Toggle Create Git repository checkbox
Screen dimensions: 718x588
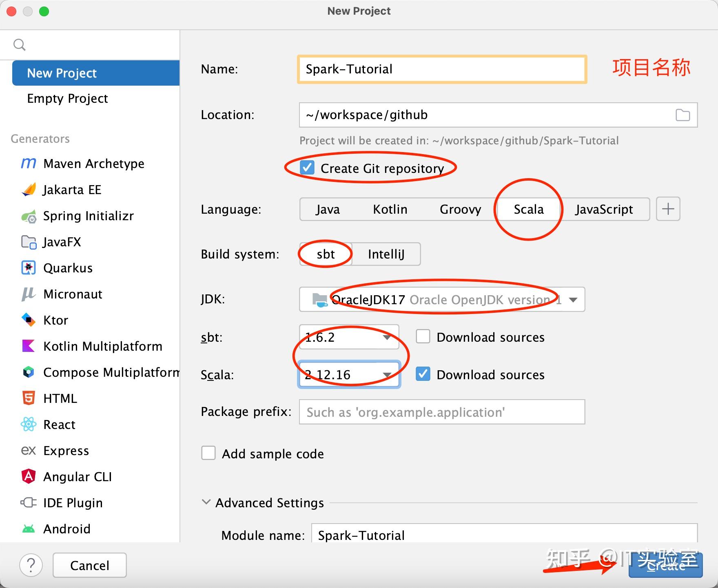coord(307,168)
